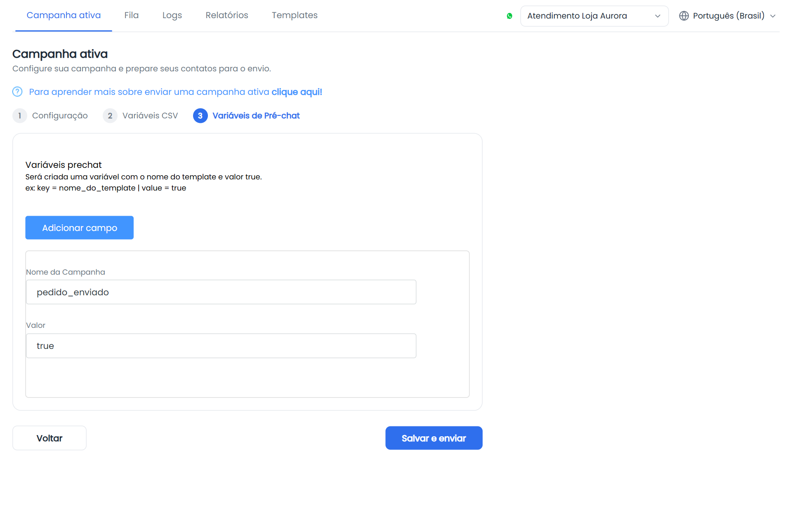This screenshot has width=792, height=532.
Task: Go to the Relatórios tab
Action: [227, 15]
